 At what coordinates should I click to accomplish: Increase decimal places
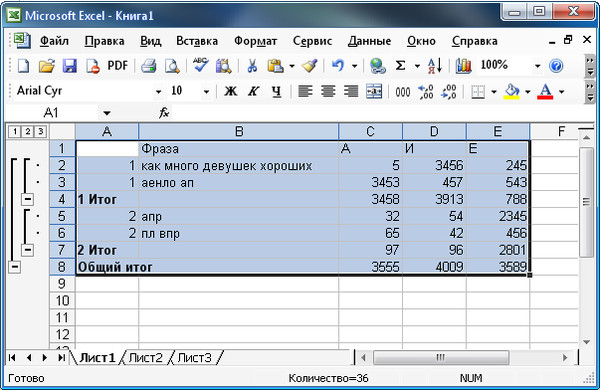(x=426, y=91)
